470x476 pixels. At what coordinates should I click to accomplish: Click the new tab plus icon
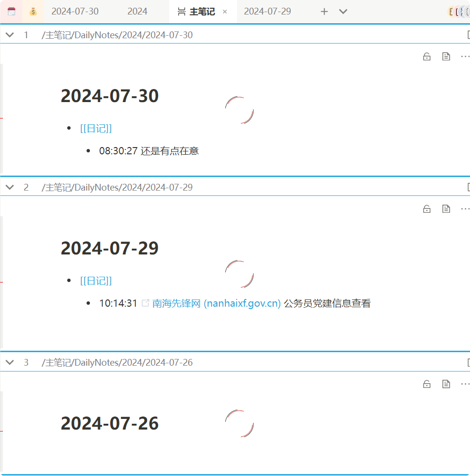click(x=324, y=11)
